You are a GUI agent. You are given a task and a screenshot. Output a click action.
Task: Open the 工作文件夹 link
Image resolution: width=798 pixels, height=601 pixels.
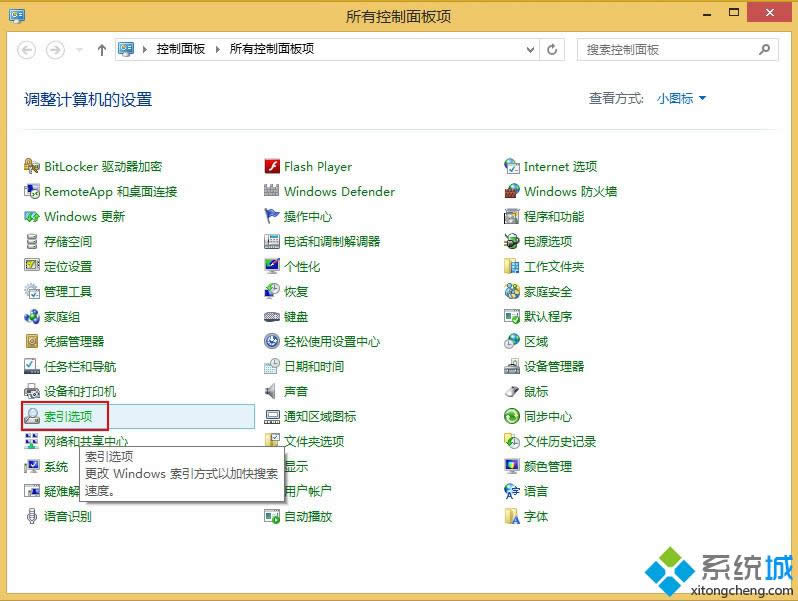(x=554, y=266)
